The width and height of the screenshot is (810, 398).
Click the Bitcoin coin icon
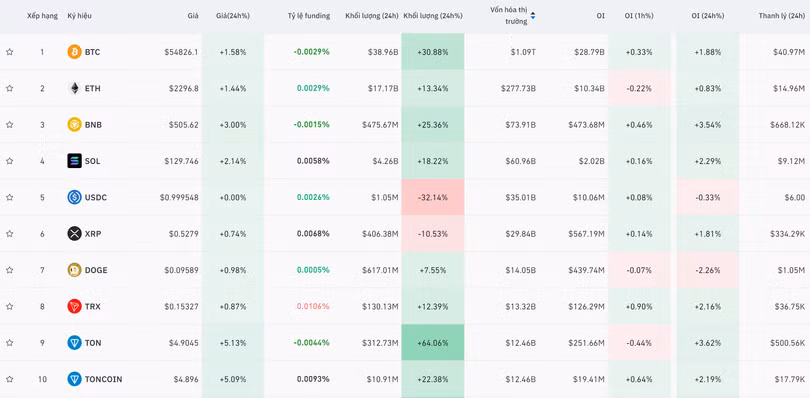74,52
